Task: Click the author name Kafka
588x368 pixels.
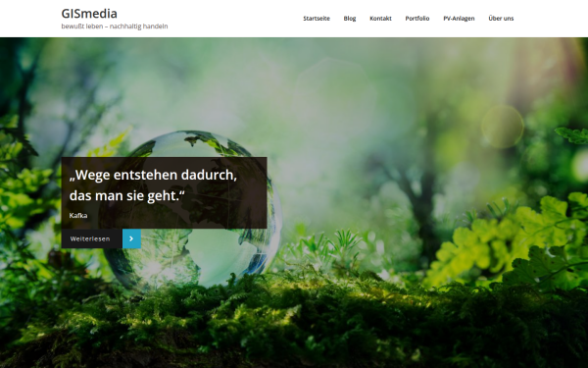Action: (78, 216)
